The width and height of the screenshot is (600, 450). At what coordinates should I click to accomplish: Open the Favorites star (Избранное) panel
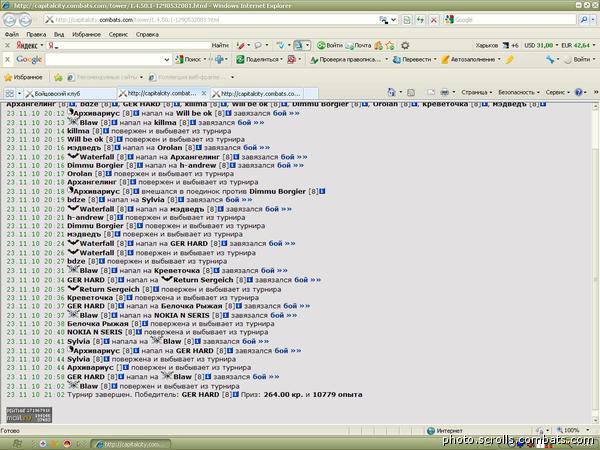(23, 77)
